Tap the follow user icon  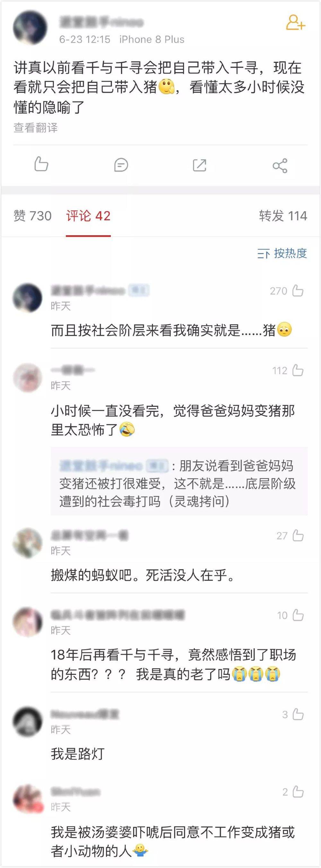pyautogui.click(x=295, y=22)
